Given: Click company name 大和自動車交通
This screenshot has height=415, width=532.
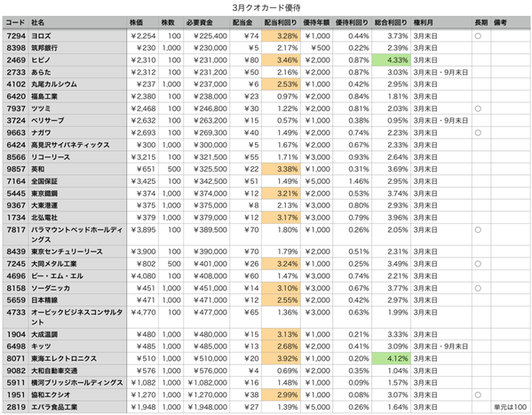Looking at the screenshot, I should coord(54,371).
